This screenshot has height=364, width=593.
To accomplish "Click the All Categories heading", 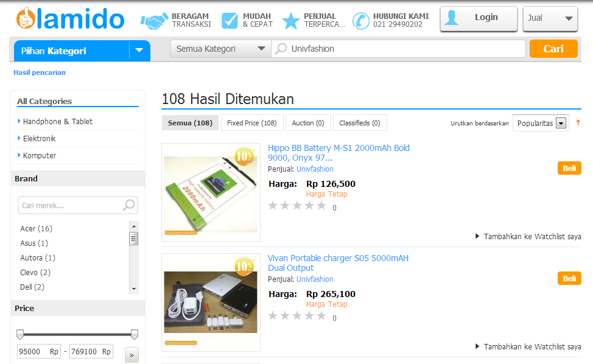I will tap(44, 101).
